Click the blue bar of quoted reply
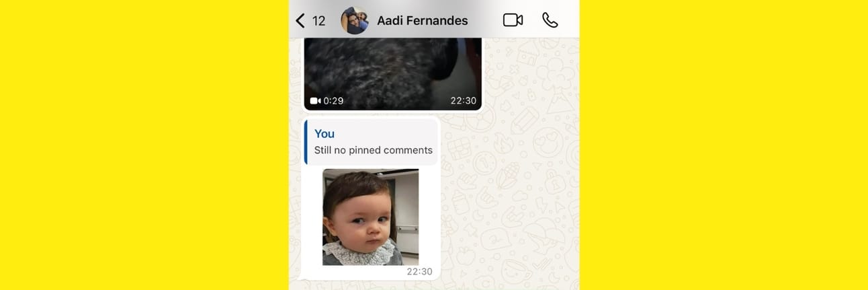The image size is (868, 290). tap(306, 142)
